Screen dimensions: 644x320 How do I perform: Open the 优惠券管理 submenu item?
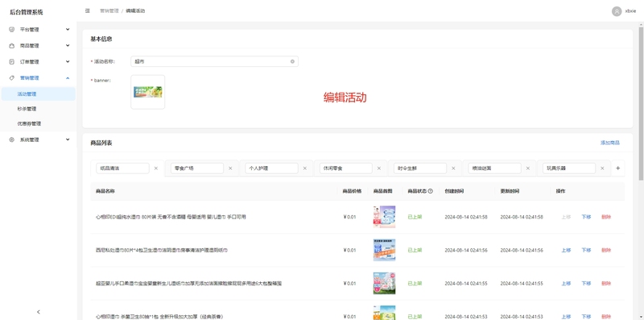pyautogui.click(x=38, y=123)
